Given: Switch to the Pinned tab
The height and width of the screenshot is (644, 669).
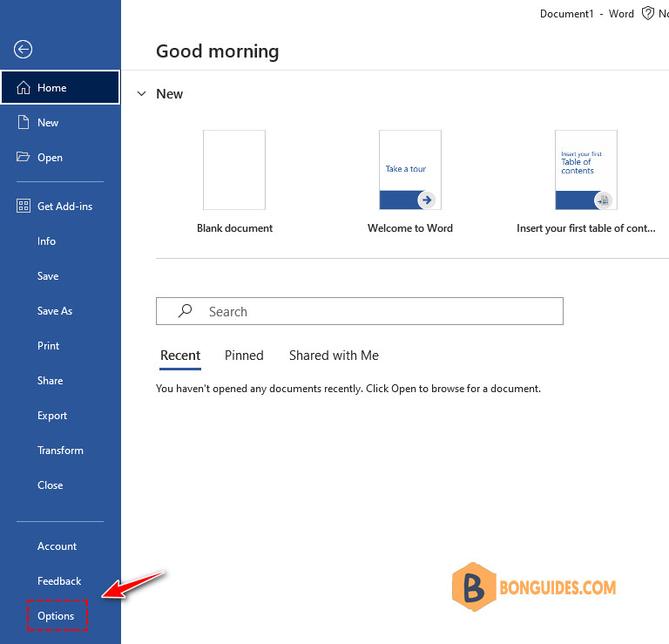Looking at the screenshot, I should click(x=244, y=356).
